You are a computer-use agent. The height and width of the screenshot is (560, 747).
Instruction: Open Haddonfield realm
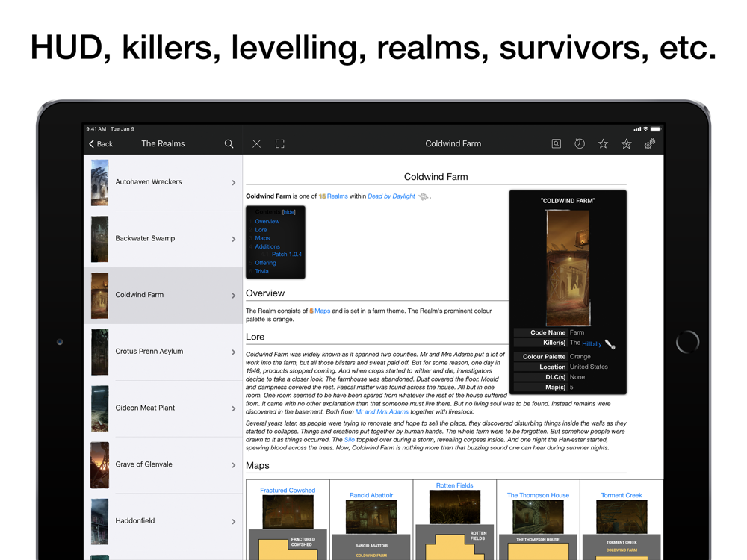tap(163, 521)
